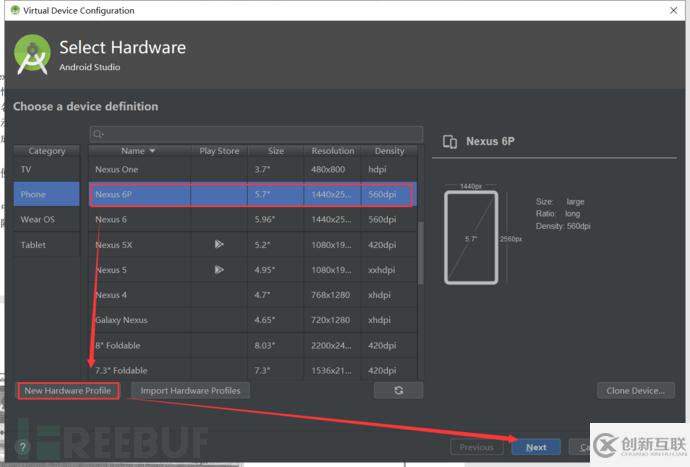Focus the device search field
The image size is (690, 467).
(x=257, y=134)
